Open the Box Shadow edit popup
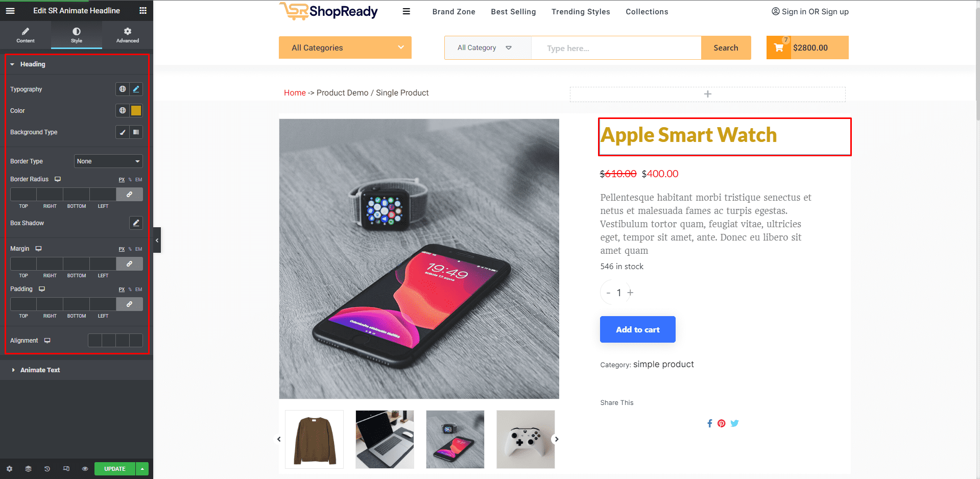 [136, 223]
